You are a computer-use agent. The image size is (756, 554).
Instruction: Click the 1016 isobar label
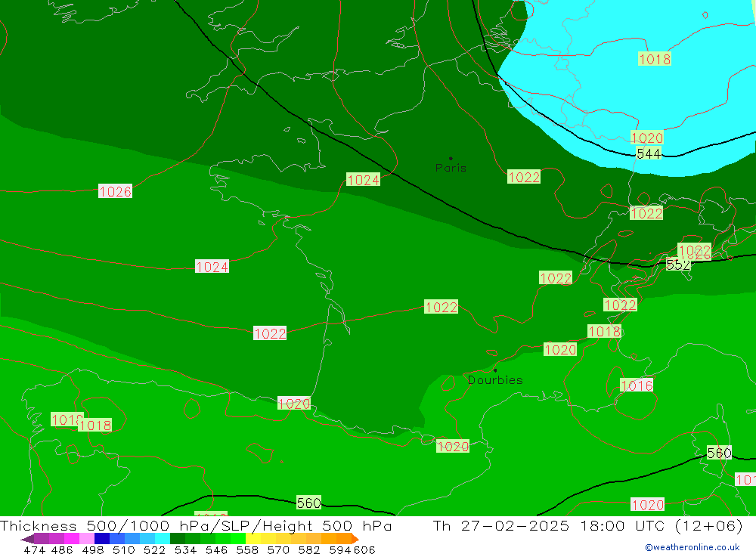pos(637,385)
